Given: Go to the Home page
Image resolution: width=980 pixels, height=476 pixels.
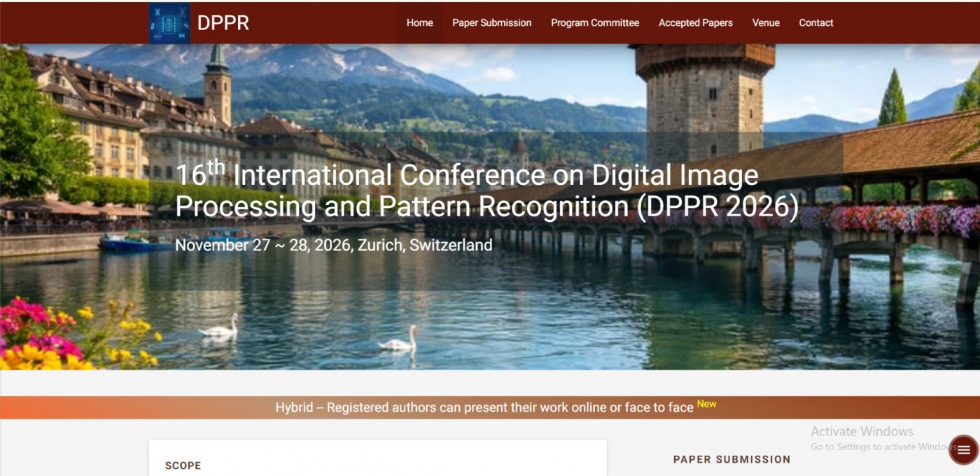Looking at the screenshot, I should (419, 23).
